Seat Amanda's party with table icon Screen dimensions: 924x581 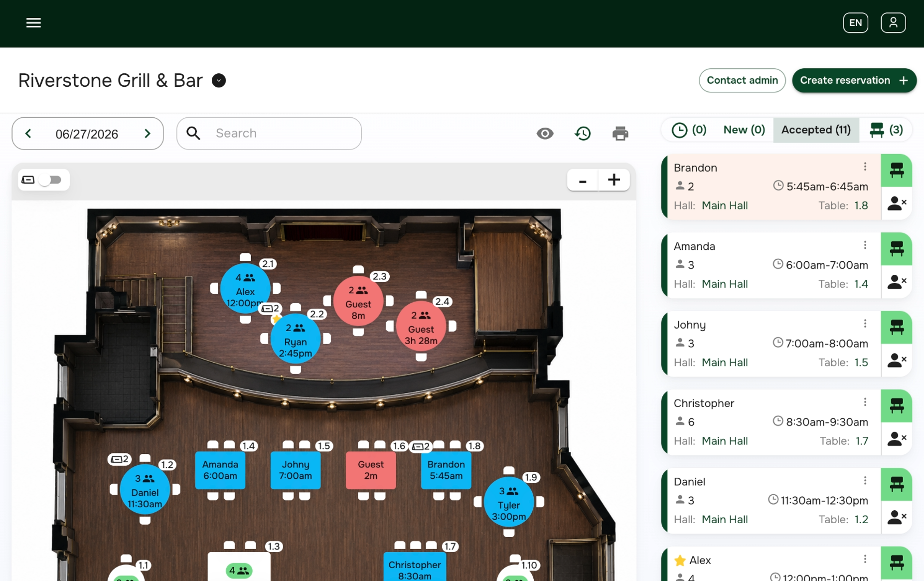click(x=896, y=249)
